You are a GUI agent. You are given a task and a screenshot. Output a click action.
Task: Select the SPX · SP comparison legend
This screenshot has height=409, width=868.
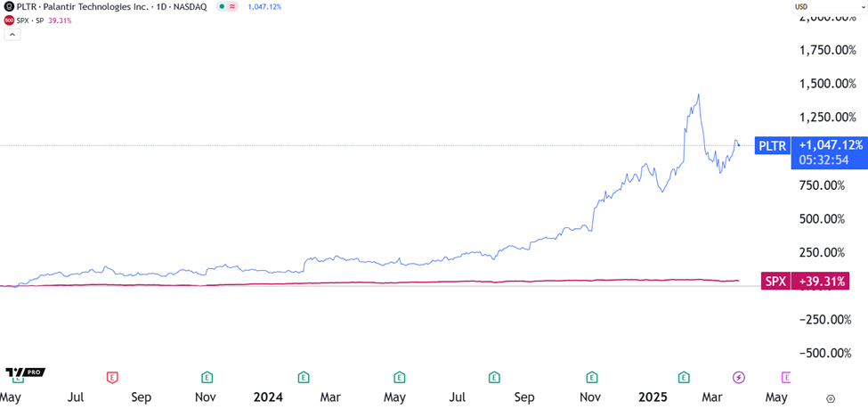31,20
